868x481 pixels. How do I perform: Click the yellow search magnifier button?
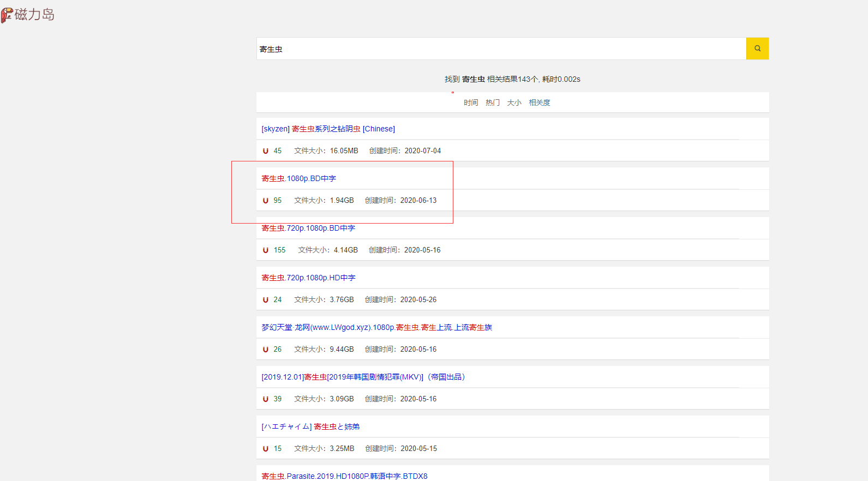757,49
